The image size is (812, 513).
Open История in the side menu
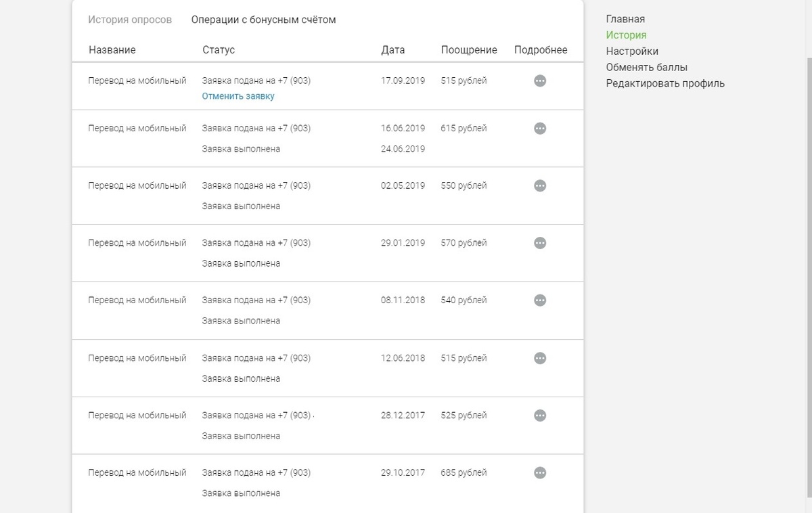626,35
